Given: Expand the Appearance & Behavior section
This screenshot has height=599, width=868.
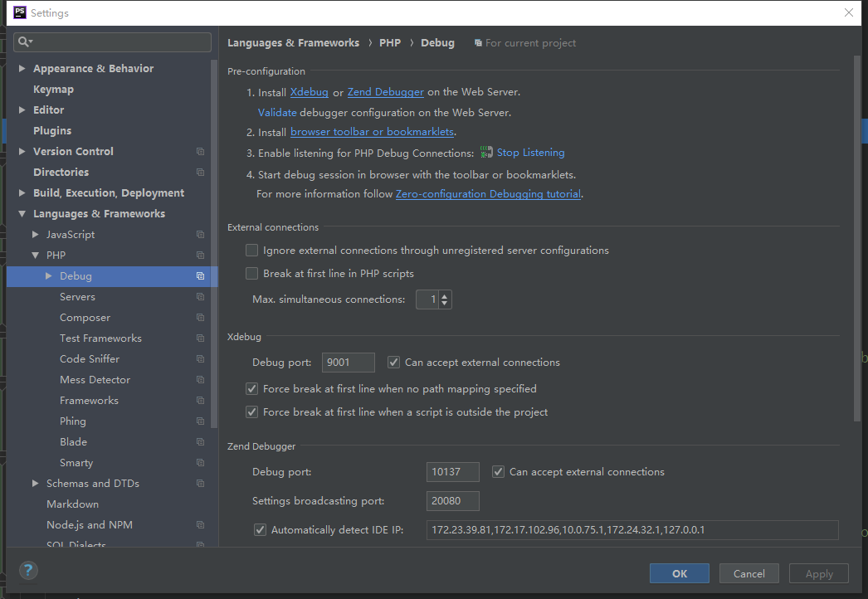Looking at the screenshot, I should click(x=22, y=69).
